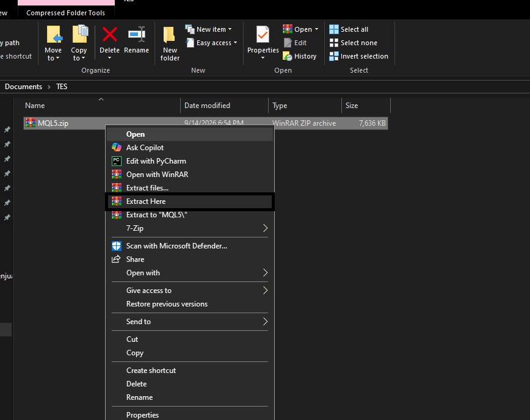The width and height of the screenshot is (530, 420).
Task: Click the WinRAR ZIP archive type cell
Action: pos(304,123)
